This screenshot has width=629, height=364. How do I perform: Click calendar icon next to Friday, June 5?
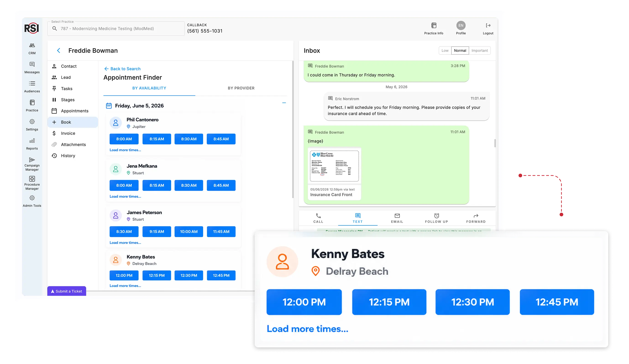[x=109, y=106]
